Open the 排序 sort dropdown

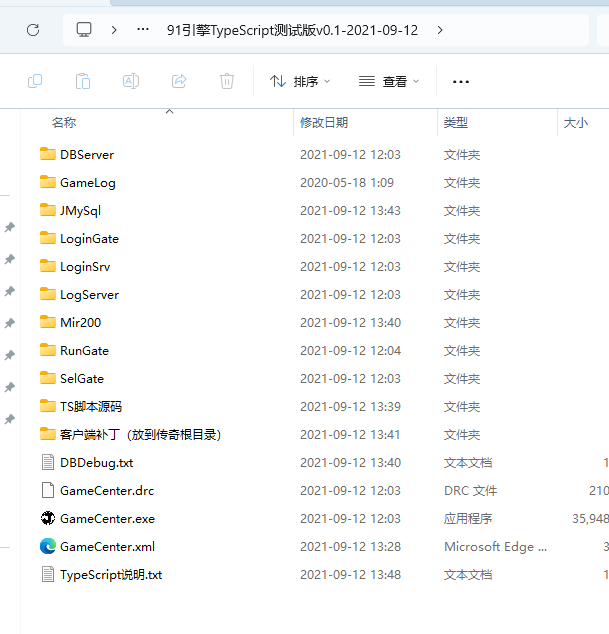coord(300,82)
